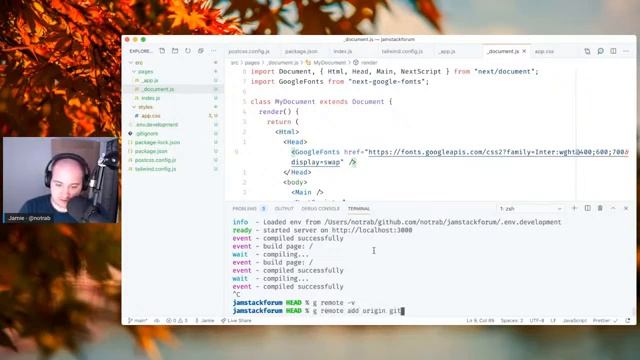
Task: Change encoding via 'UTF-8' in status bar
Action: pos(537,321)
